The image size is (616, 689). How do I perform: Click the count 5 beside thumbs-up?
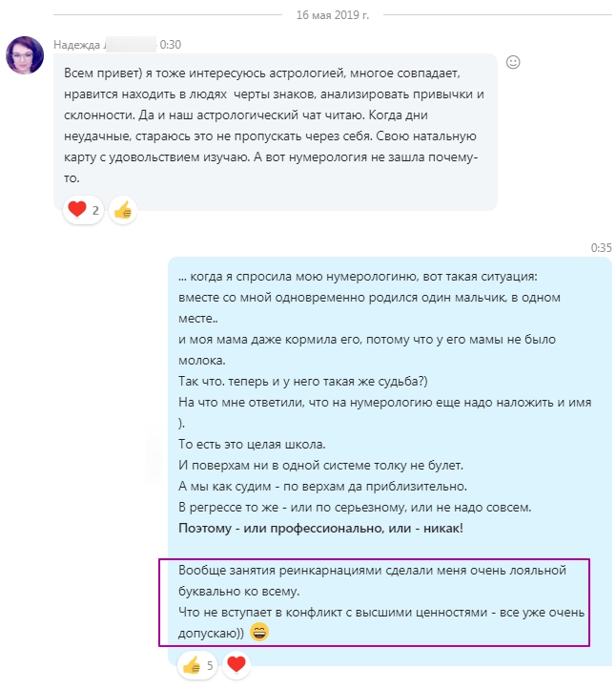pyautogui.click(x=211, y=663)
